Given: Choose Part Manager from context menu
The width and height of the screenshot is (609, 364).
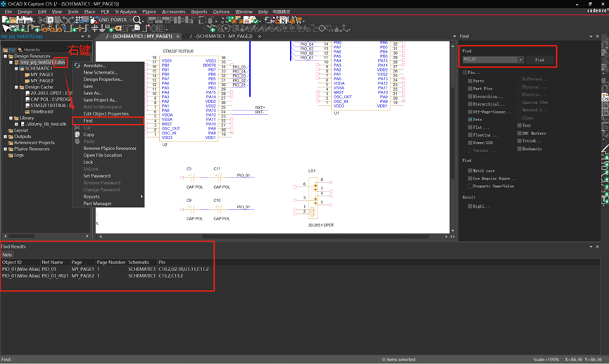Looking at the screenshot, I should (97, 203).
